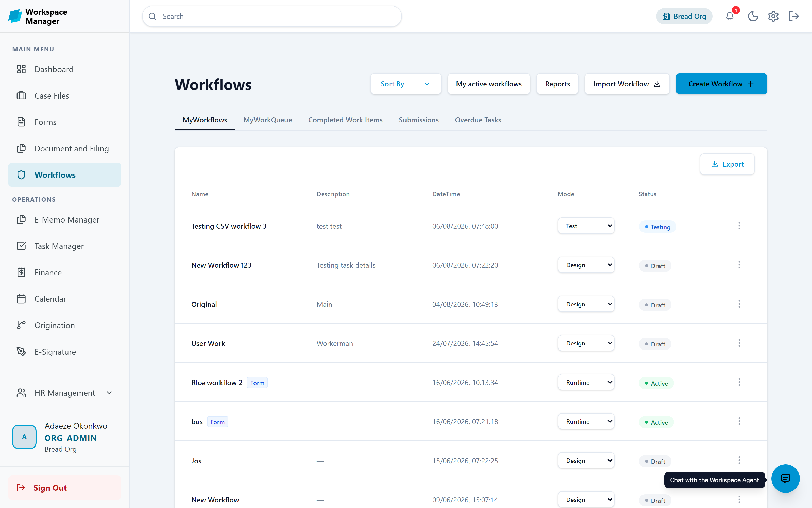Change mode dropdown for Original
The width and height of the screenshot is (812, 508).
[x=586, y=304]
